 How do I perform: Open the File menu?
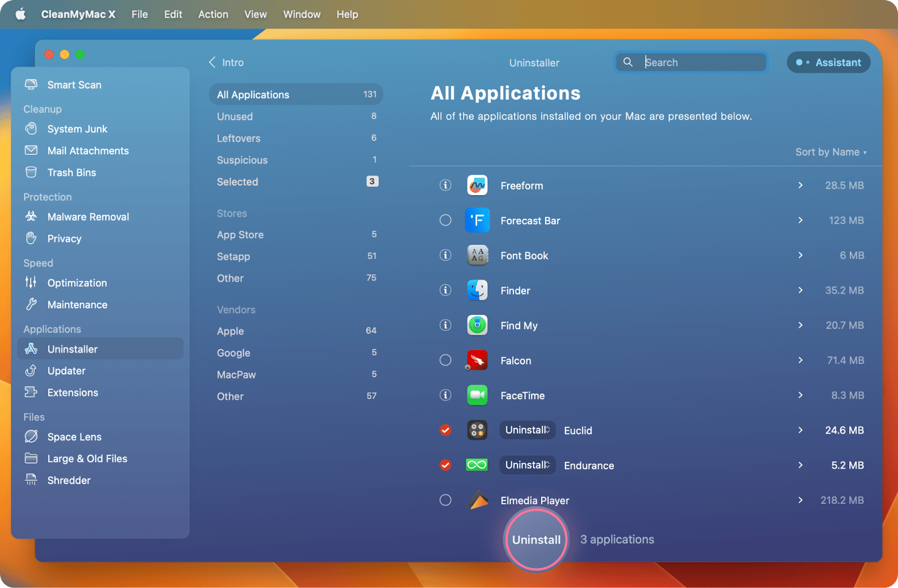(140, 14)
